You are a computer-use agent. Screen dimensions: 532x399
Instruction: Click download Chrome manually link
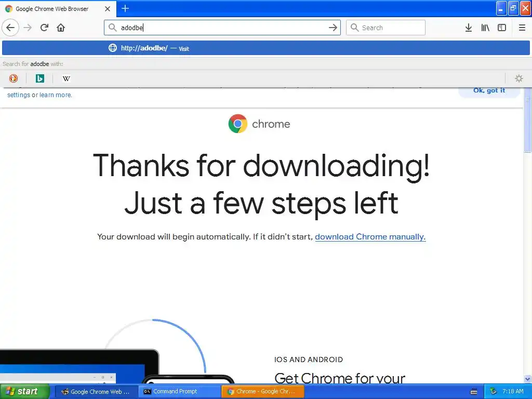(370, 236)
